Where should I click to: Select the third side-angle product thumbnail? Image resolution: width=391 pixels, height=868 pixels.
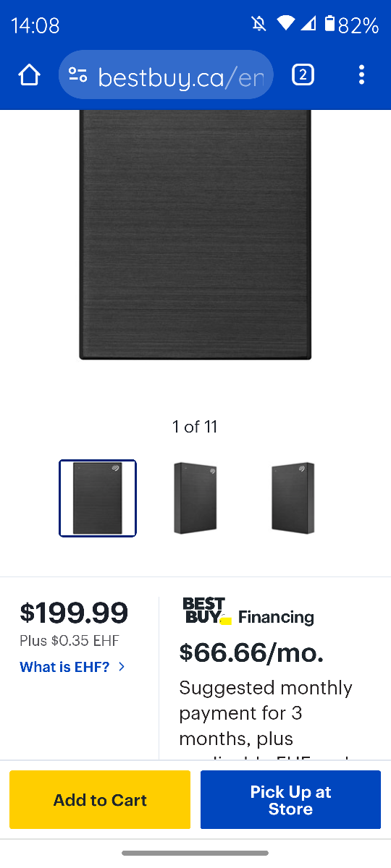point(293,498)
